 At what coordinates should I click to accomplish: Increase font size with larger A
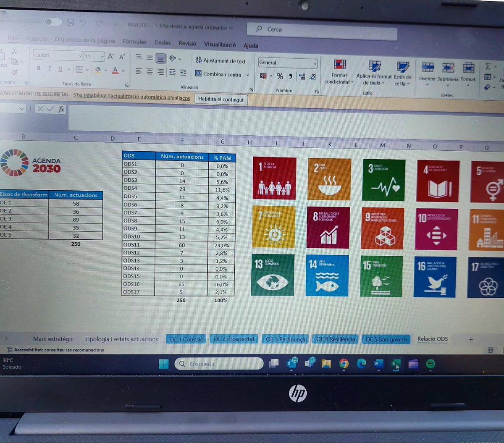pyautogui.click(x=111, y=56)
